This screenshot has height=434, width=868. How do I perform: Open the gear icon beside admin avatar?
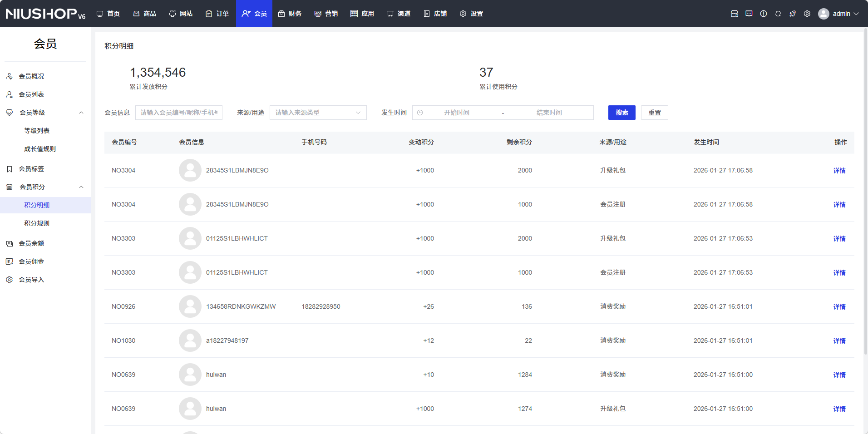coord(807,14)
